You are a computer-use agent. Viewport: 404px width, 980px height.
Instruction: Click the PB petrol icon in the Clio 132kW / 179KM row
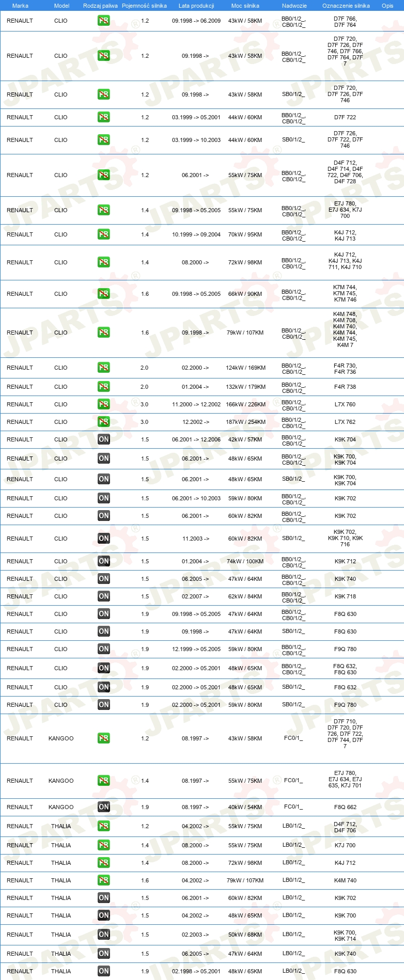click(103, 387)
